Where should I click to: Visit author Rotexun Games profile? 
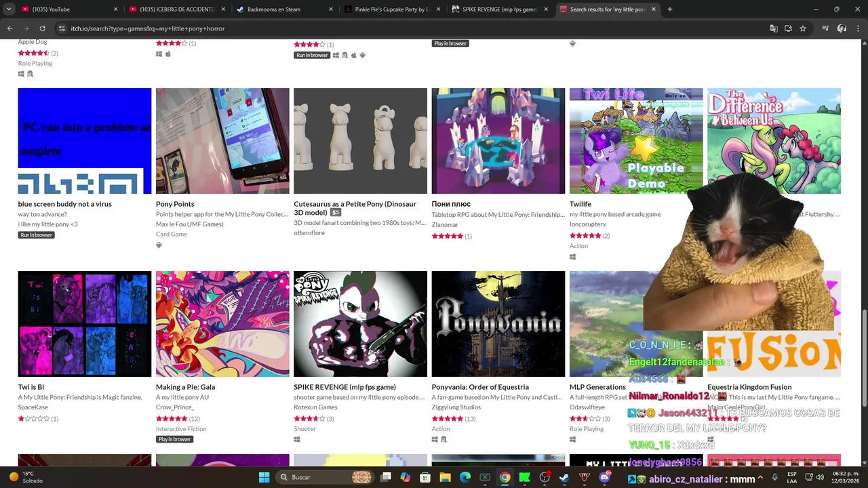315,407
